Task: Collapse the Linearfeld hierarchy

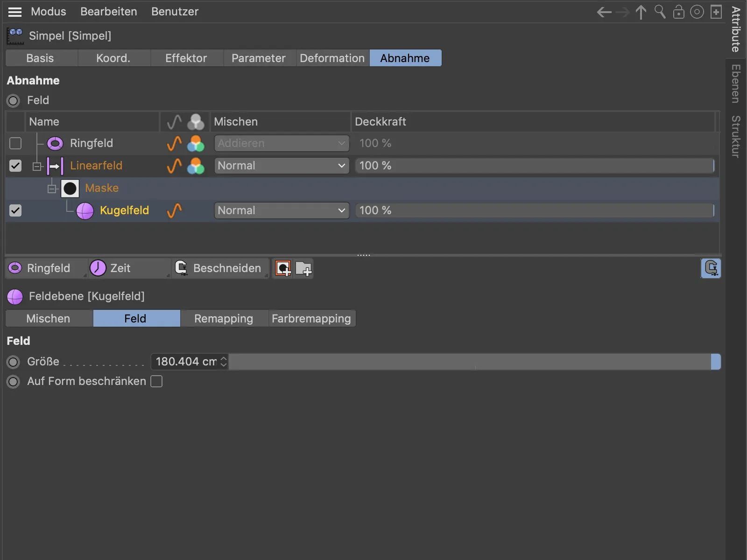Action: [37, 166]
